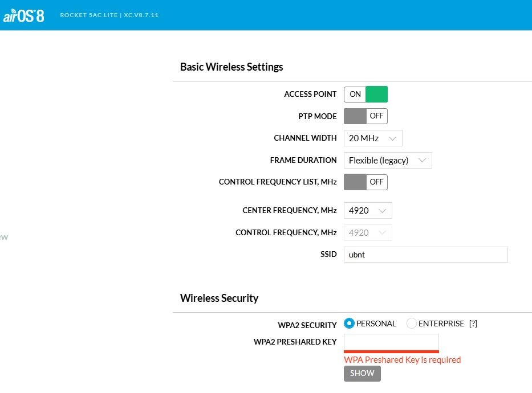
Task: Focus the WPA2 Preshared Key field
Action: (x=391, y=342)
